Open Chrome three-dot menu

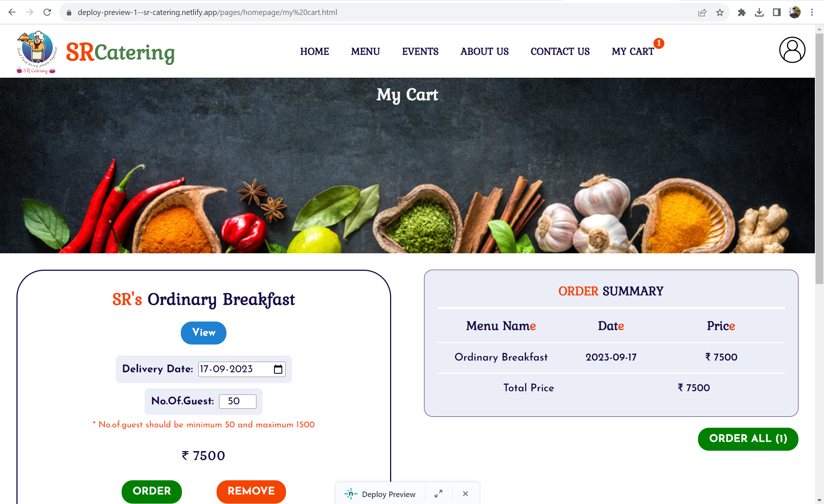(x=812, y=13)
